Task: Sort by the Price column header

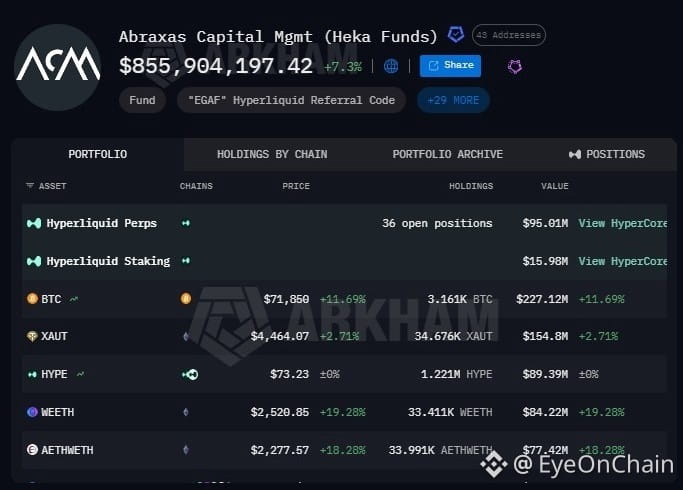Action: 296,186
